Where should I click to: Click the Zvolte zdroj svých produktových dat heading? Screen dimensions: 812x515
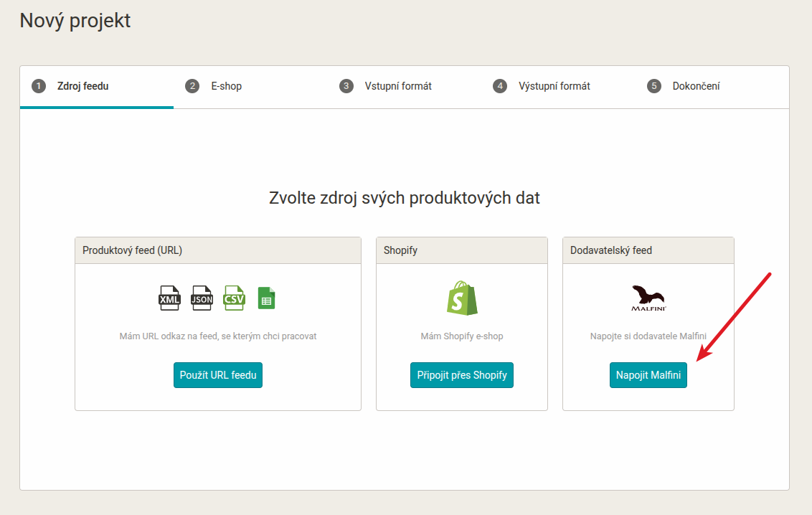tap(405, 198)
